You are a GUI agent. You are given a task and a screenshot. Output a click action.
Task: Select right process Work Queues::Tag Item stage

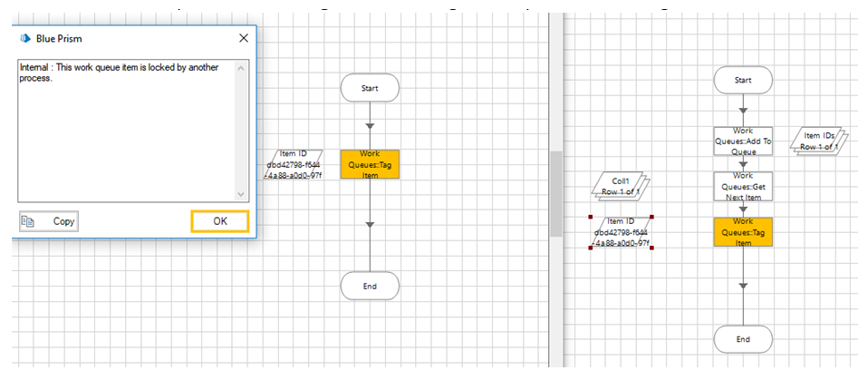743,232
